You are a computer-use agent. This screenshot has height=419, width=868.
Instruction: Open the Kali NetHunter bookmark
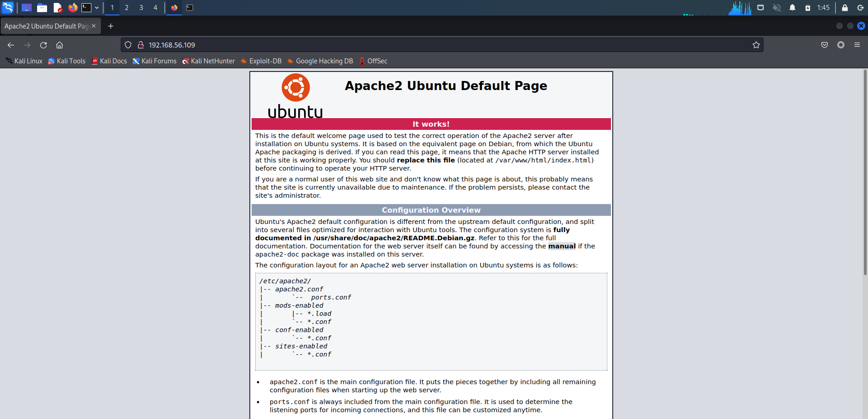(208, 61)
